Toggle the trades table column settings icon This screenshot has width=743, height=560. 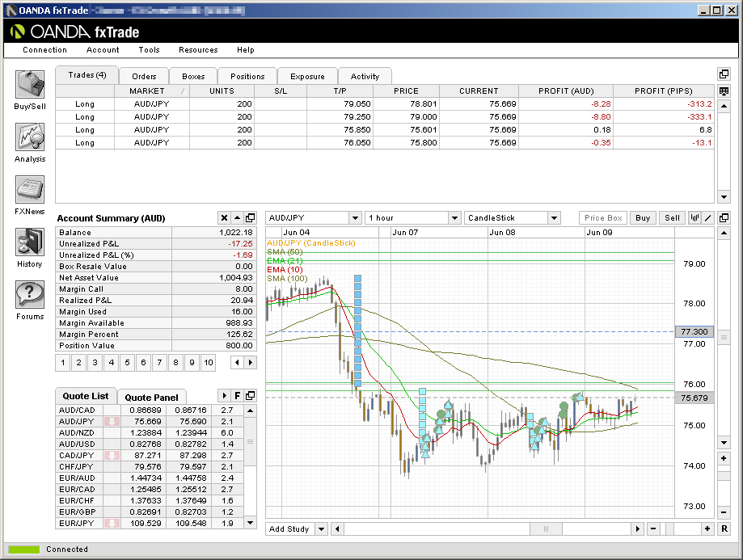724,91
